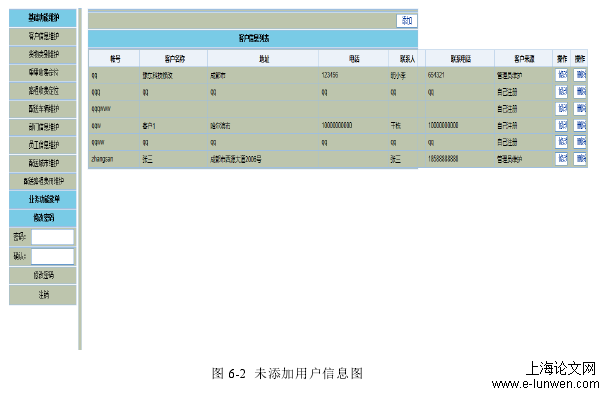This screenshot has height=397, width=606.
Task: Select the 客户1 customer name cell
Action: click(174, 126)
